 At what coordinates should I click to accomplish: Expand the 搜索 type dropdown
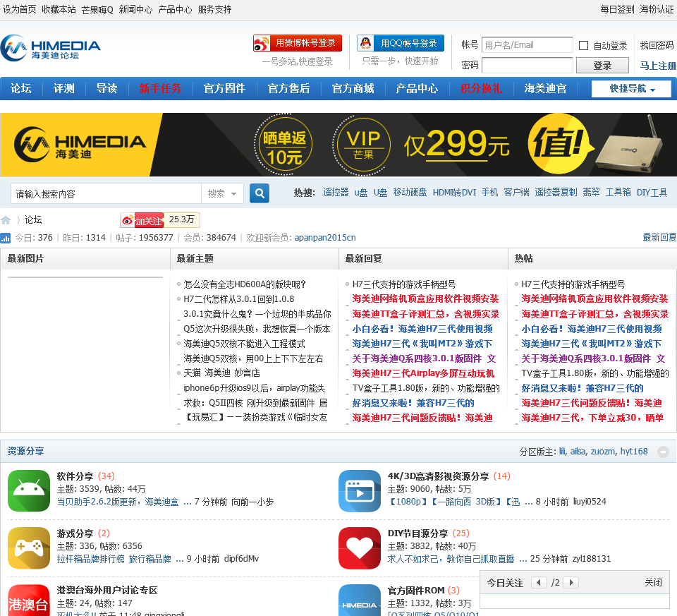pos(222,193)
